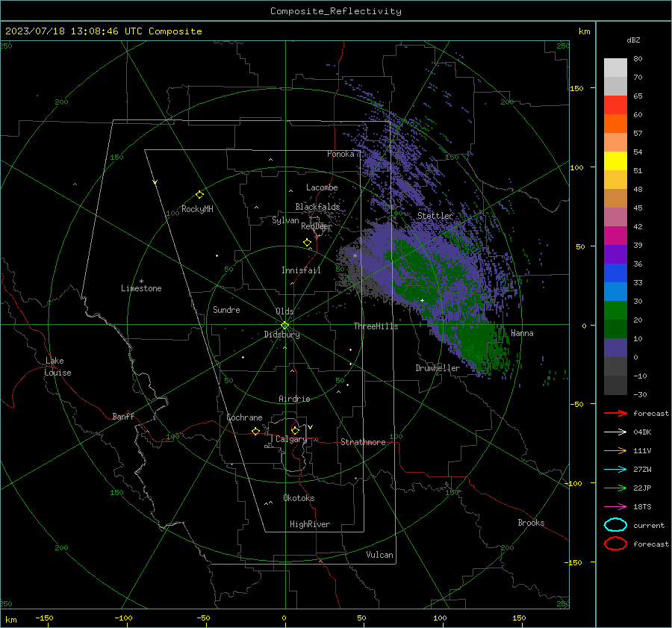The width and height of the screenshot is (672, 628).
Task: Click the magenta swatch for 39–42 dBZ
Action: coord(615,235)
